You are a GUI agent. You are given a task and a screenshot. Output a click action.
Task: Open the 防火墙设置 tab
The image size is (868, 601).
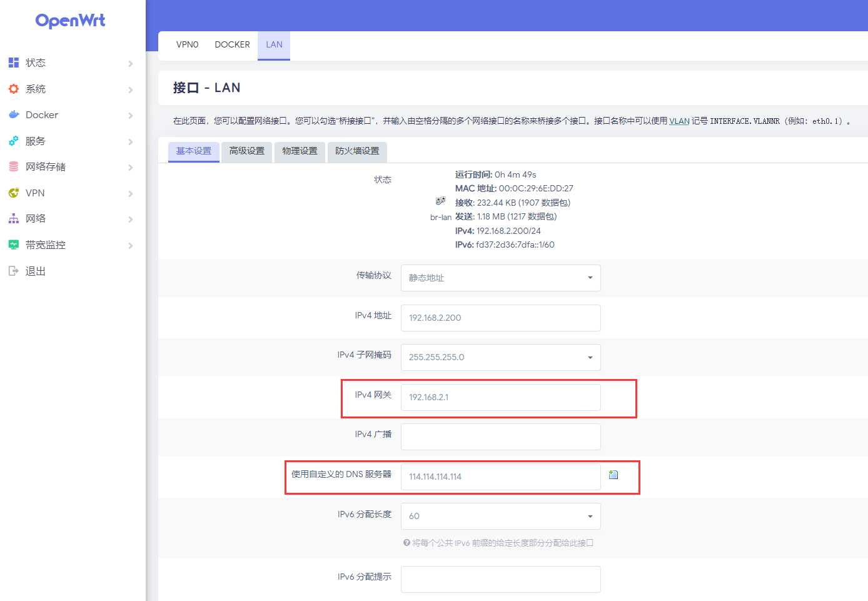(357, 151)
